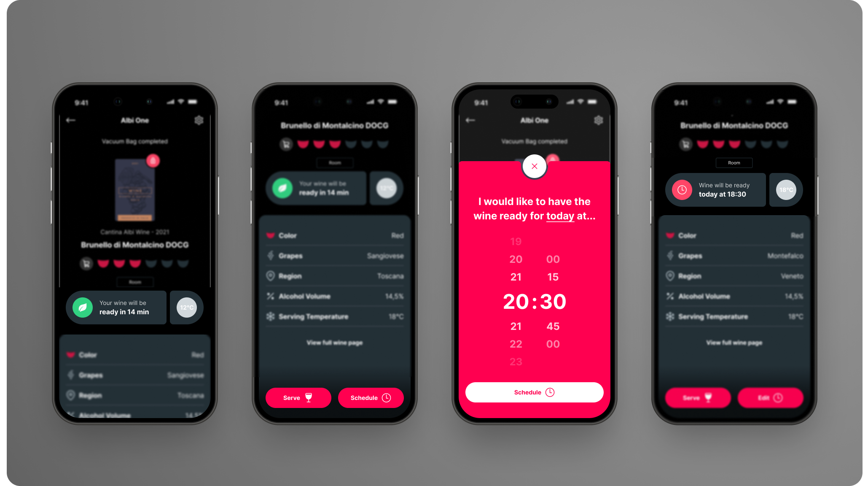Screen dimensions: 868x486
Task: Tap the temperature badge showing 12°C
Action: point(187,307)
